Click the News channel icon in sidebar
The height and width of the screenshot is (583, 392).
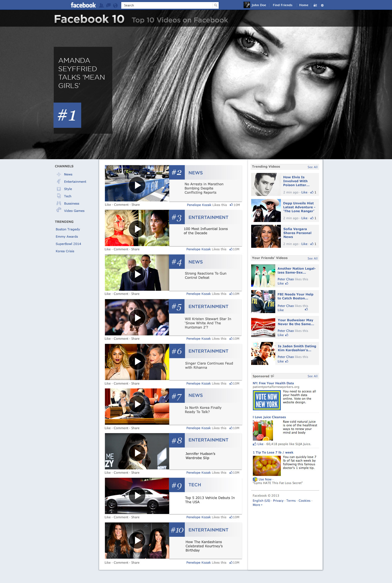pyautogui.click(x=59, y=174)
